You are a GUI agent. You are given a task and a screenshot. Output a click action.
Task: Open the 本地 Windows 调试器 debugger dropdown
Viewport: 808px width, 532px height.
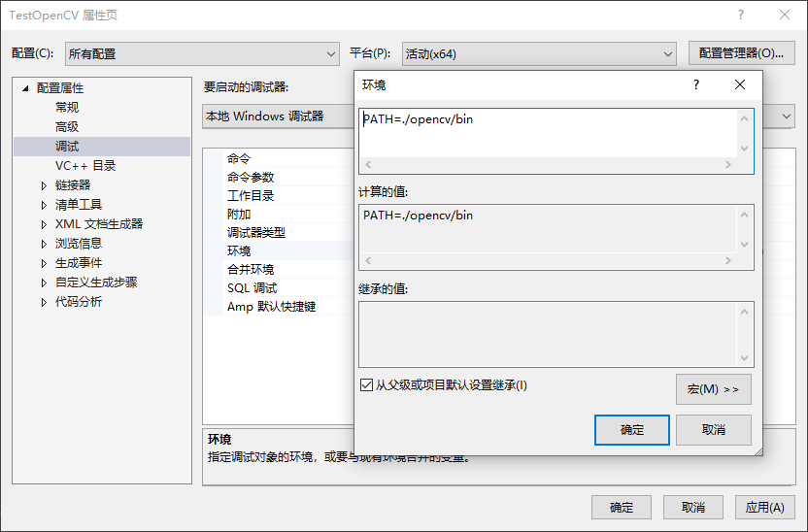point(787,116)
